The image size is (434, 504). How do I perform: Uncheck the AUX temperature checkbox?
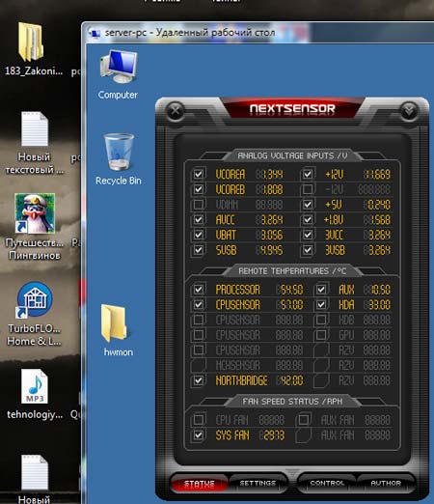(321, 290)
